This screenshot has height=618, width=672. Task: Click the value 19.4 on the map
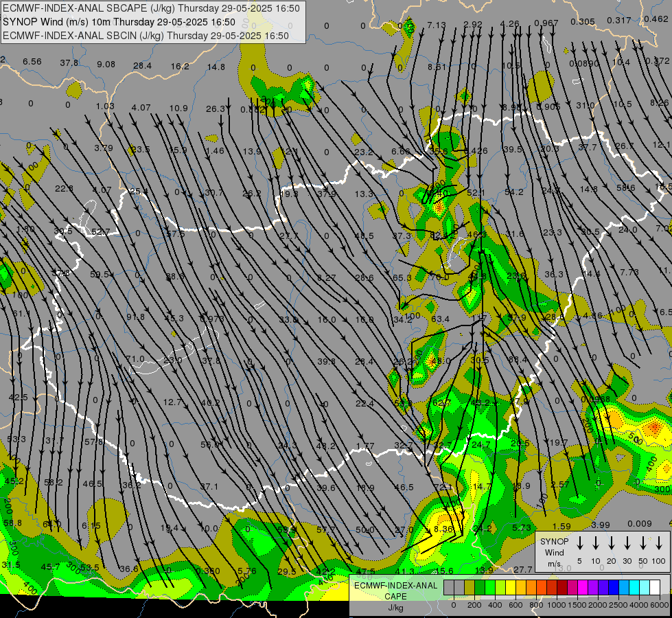pos(170,528)
